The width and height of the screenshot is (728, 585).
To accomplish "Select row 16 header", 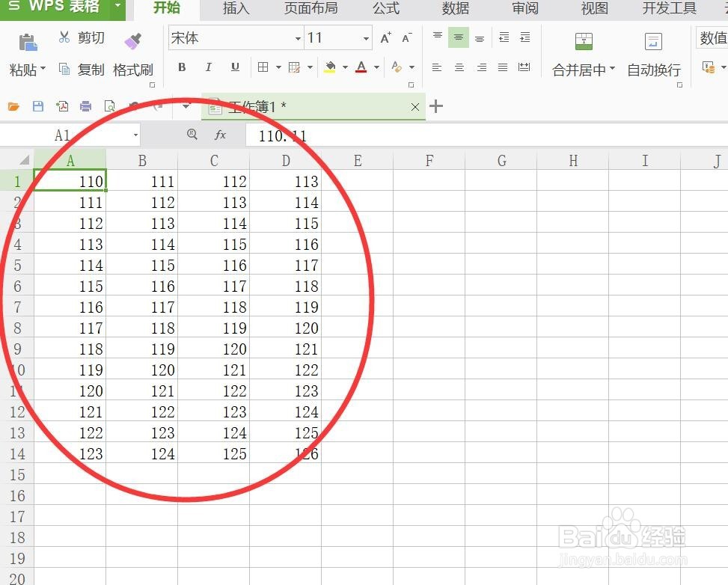I will (17, 495).
